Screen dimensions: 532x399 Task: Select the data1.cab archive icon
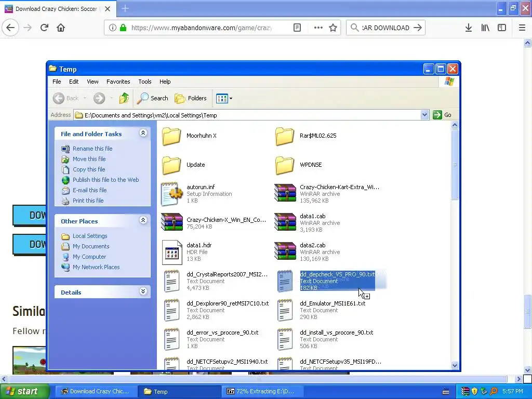(285, 222)
